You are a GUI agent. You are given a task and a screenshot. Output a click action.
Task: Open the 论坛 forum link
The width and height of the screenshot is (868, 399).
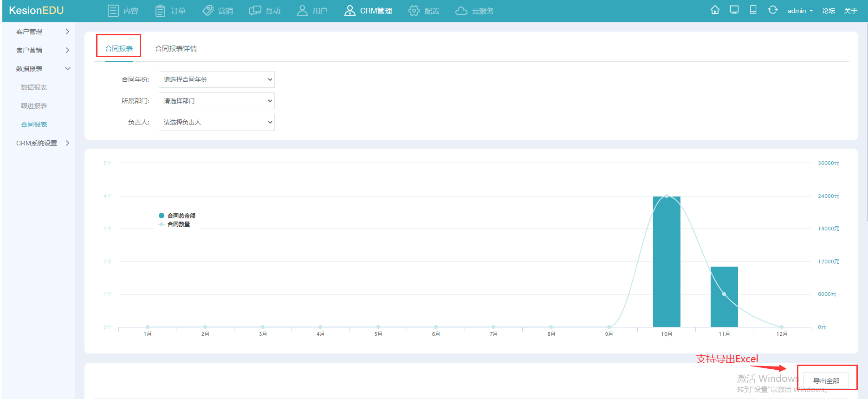click(829, 11)
